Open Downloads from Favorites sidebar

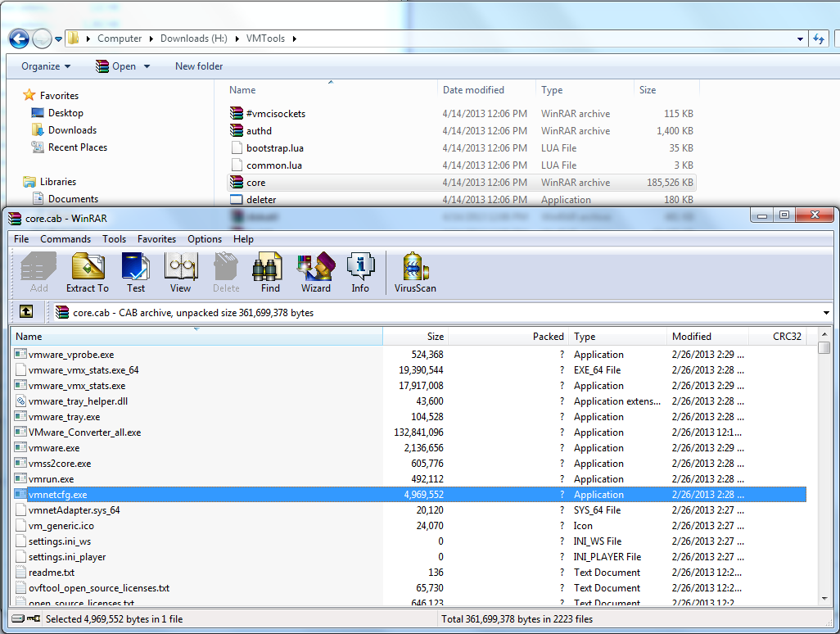click(73, 129)
